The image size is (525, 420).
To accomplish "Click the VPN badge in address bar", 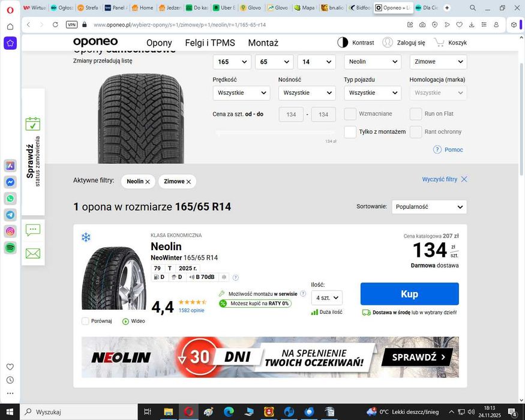I will coord(71,25).
